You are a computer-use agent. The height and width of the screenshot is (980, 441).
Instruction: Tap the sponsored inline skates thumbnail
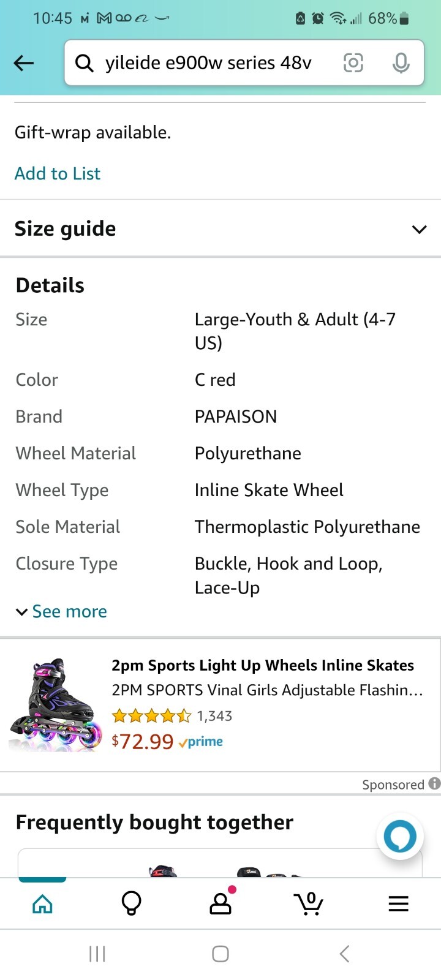click(x=56, y=704)
